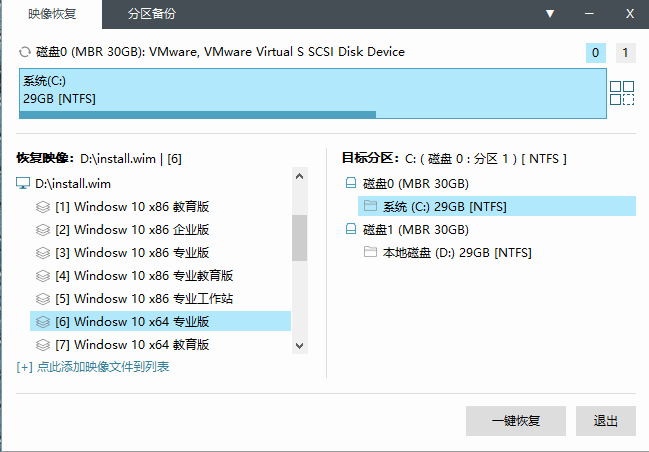Click the 磁盘0 (MBR 30GB) disk icon

(x=351, y=183)
